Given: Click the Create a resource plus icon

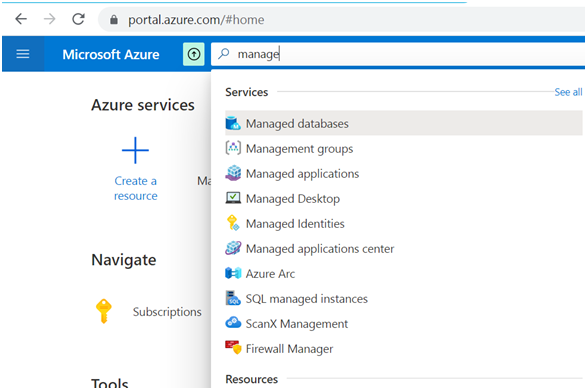Looking at the screenshot, I should click(x=135, y=150).
